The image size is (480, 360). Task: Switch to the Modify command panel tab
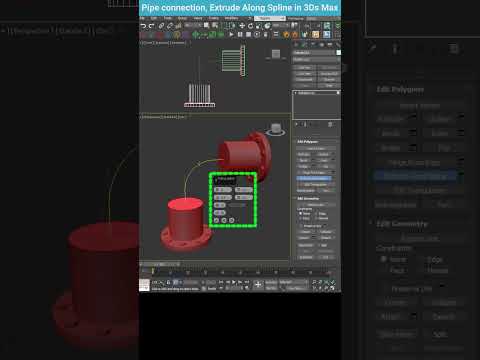click(304, 44)
